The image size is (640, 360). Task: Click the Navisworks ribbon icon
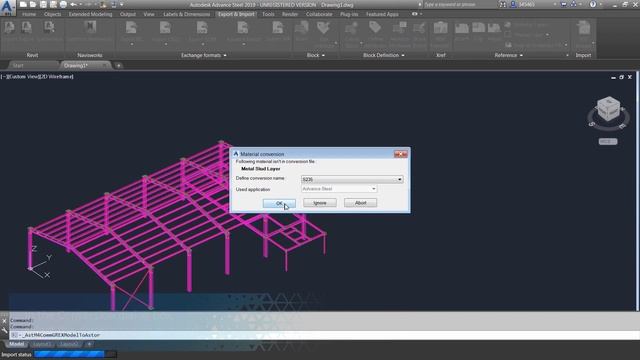coord(90,27)
